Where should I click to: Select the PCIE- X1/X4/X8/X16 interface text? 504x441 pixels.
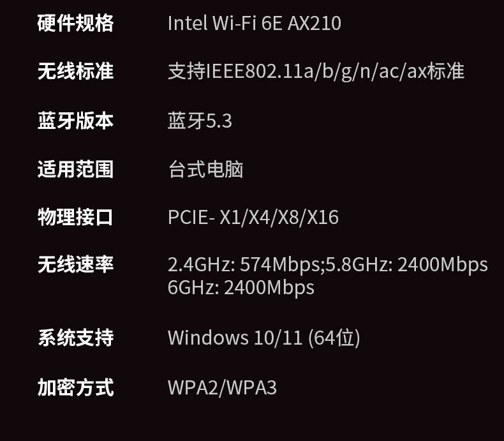253,218
